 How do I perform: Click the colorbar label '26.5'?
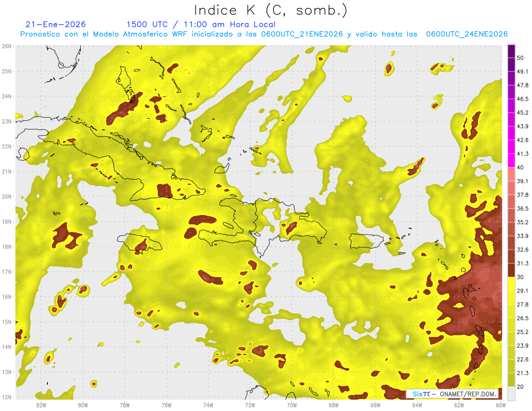522,318
